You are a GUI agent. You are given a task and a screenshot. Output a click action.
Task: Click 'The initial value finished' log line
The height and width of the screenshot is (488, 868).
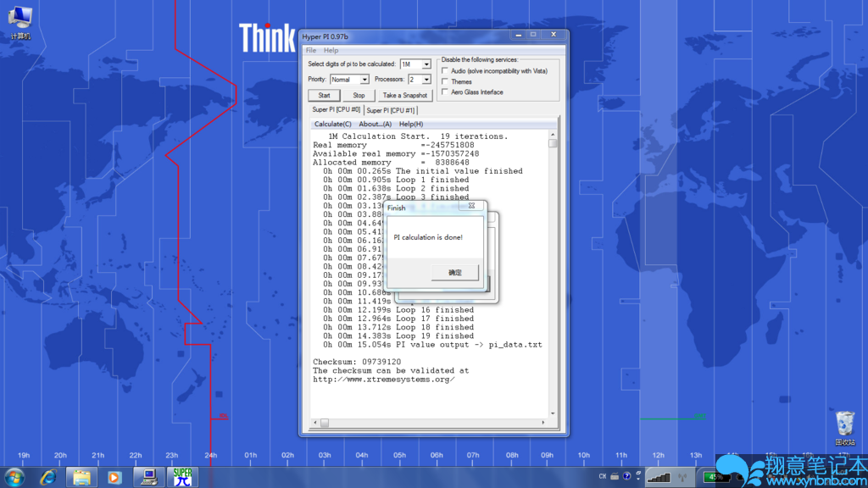point(423,171)
